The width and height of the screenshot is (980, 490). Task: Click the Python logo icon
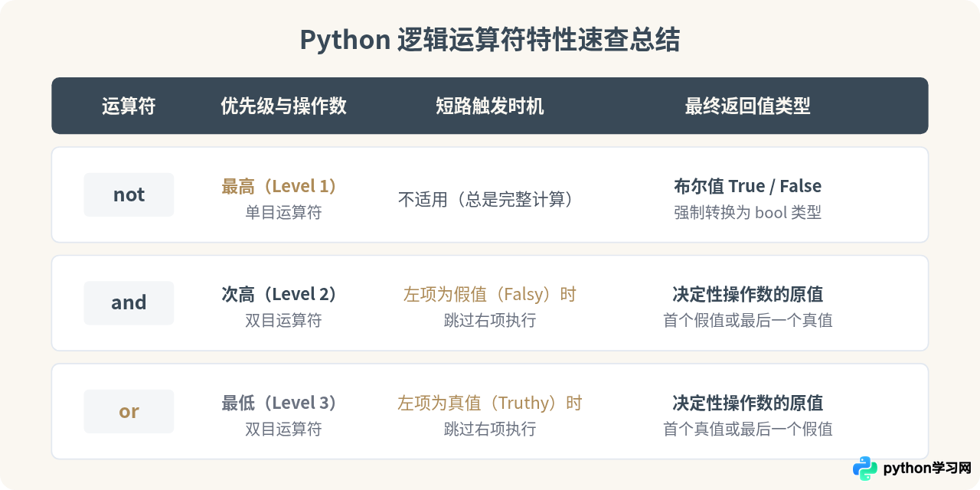(865, 468)
